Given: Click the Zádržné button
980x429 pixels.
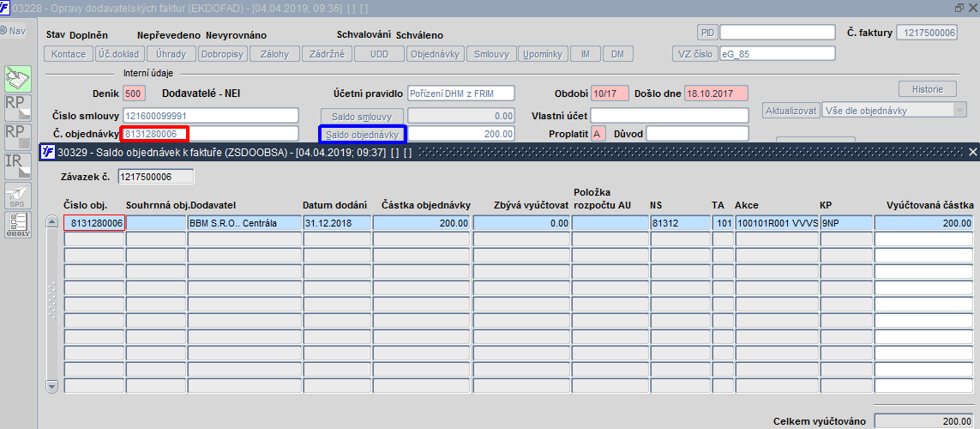Looking at the screenshot, I should coord(327,54).
